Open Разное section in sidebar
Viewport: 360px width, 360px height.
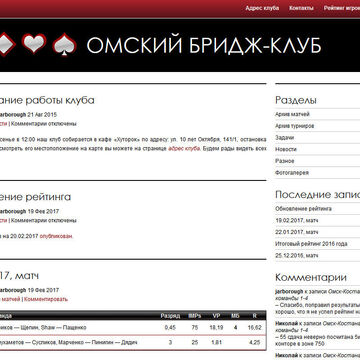point(285,161)
